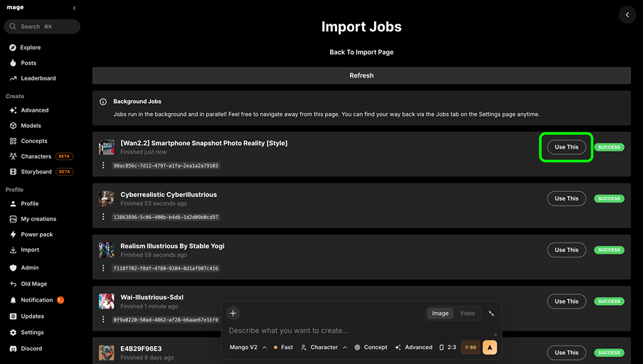
Task: Collapse the left sidebar with chevron
Action: click(x=75, y=8)
